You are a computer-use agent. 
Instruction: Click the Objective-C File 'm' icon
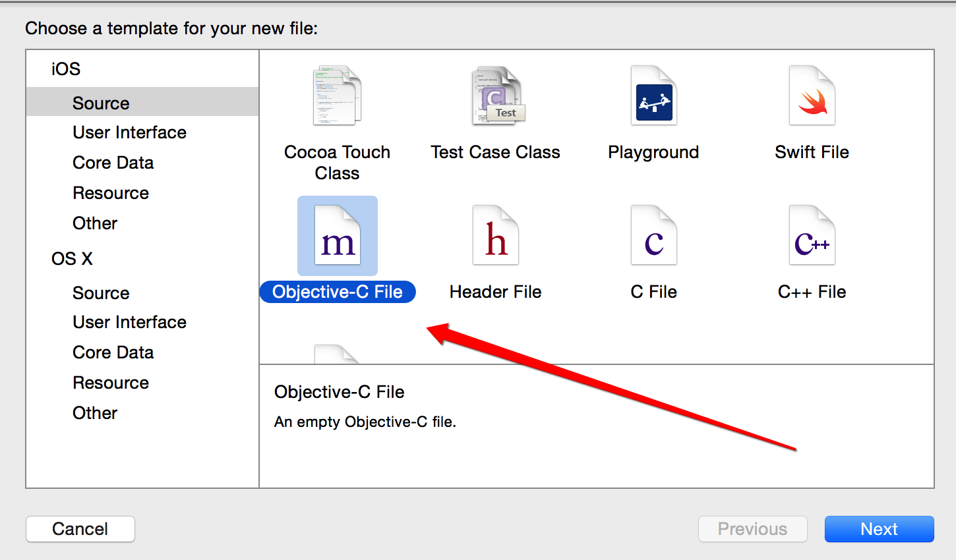337,236
